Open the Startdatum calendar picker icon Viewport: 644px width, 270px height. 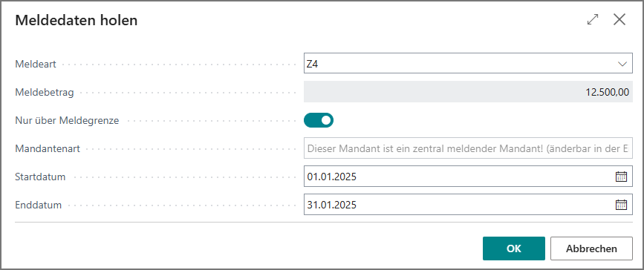[x=622, y=177]
